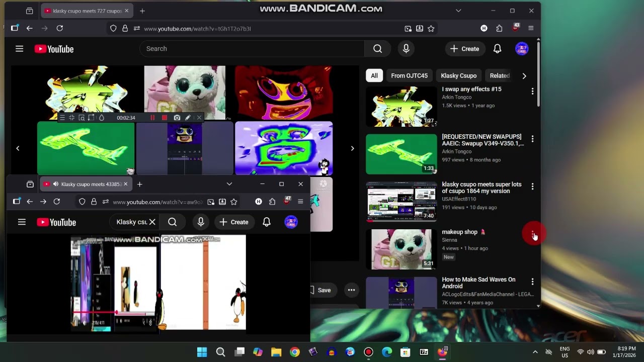The width and height of the screenshot is (644, 362).
Task: Stop the Bandicam recording with red square
Action: 165,118
